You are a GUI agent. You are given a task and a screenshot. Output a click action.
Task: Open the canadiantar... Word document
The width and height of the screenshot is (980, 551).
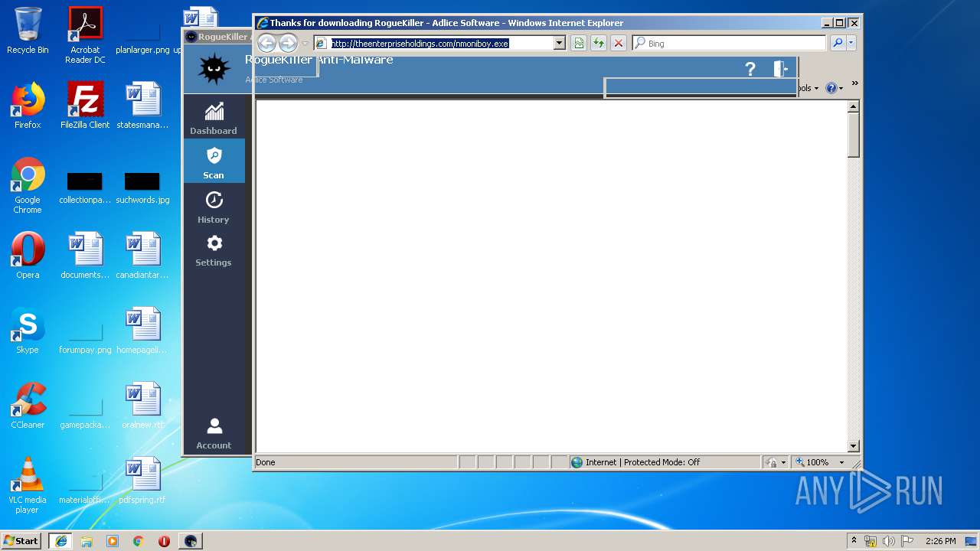click(x=142, y=256)
